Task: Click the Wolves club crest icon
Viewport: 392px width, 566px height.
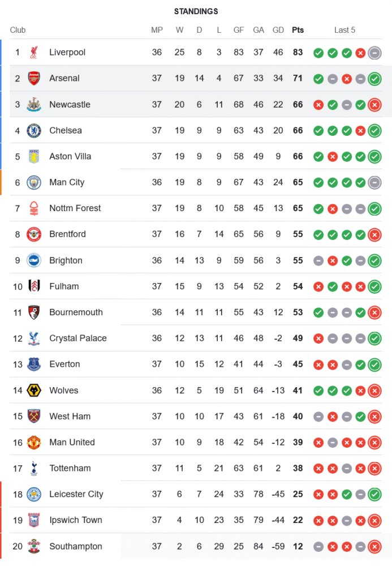Action: click(x=34, y=391)
